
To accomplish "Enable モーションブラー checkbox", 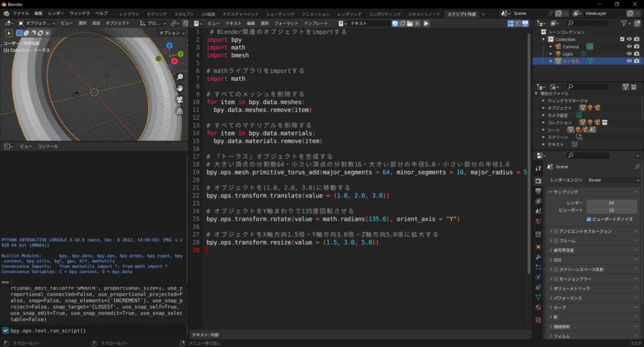I will point(555,279).
